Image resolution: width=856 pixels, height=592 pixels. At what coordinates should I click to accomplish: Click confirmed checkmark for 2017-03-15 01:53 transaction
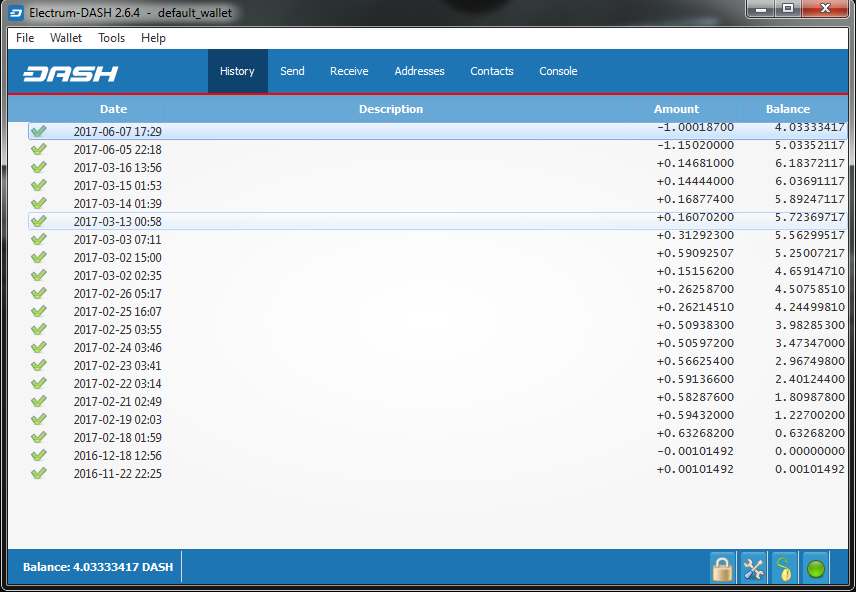39,185
